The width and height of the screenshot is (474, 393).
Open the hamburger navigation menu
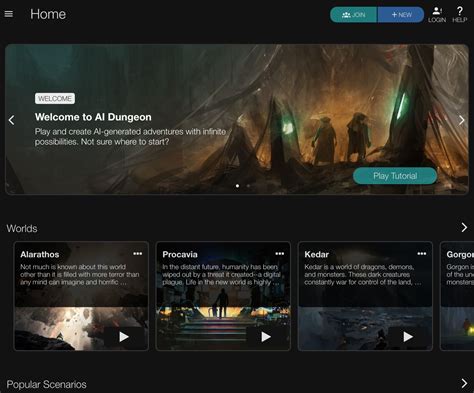[x=9, y=14]
